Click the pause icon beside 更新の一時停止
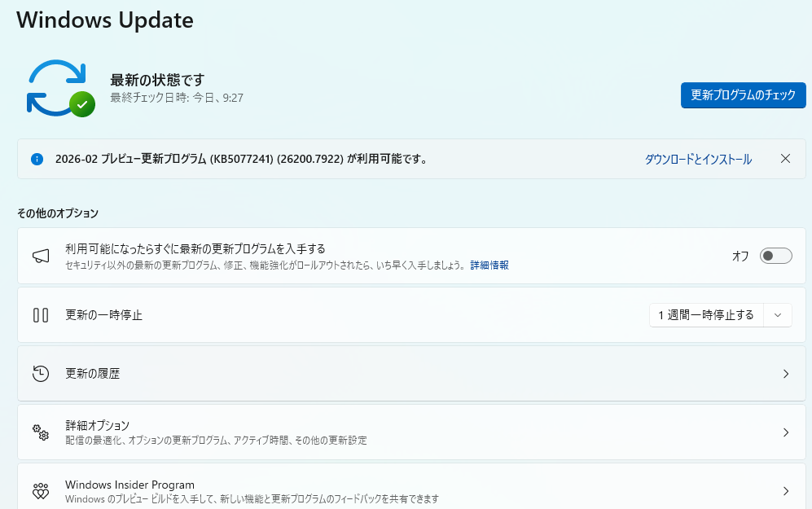Screen dimensions: 812x509 (41, 315)
